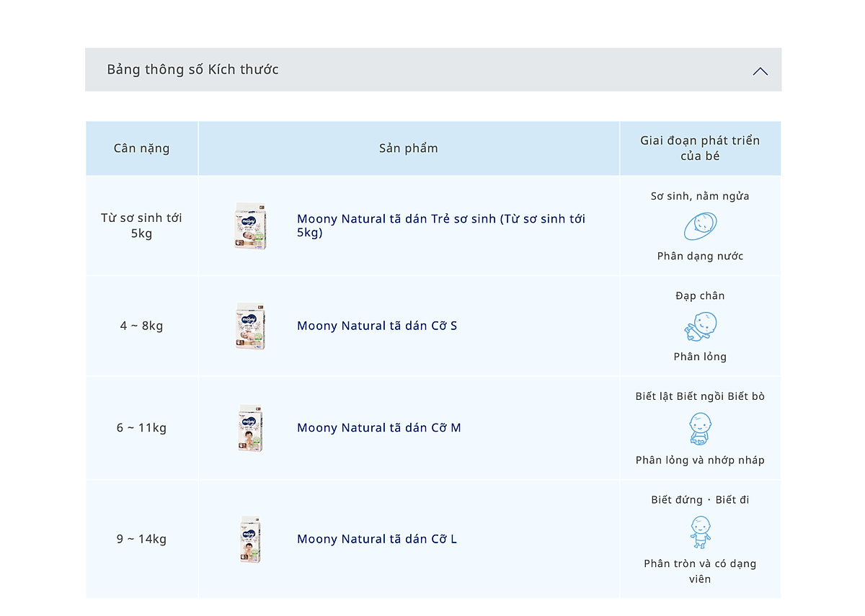Open Moony Natural tã dán Trẻ sơ sinh link
Screen dimensions: 865x616
[441, 226]
